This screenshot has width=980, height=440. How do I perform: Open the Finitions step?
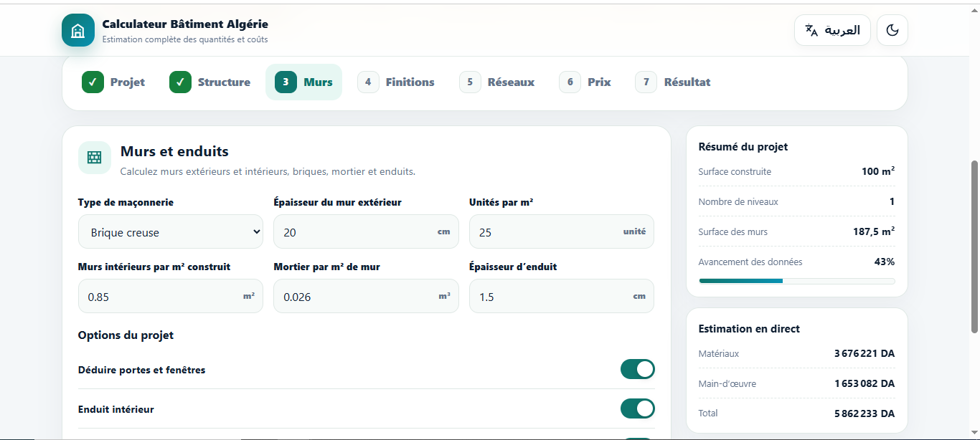(396, 82)
